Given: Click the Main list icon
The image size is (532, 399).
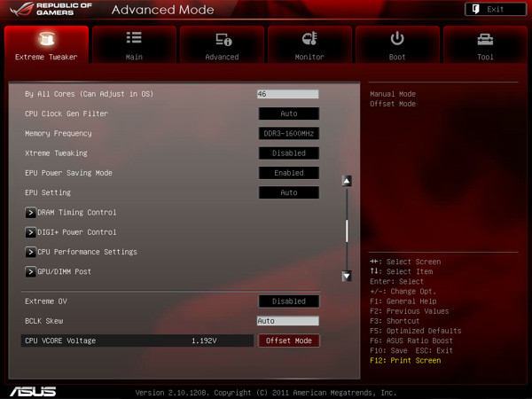Looking at the screenshot, I should (x=134, y=37).
